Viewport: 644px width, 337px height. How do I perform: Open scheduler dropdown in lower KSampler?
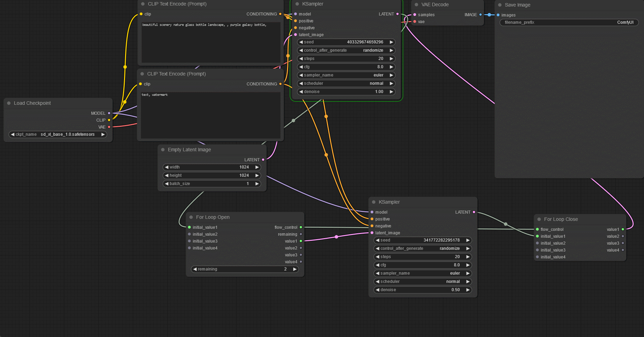tap(423, 282)
